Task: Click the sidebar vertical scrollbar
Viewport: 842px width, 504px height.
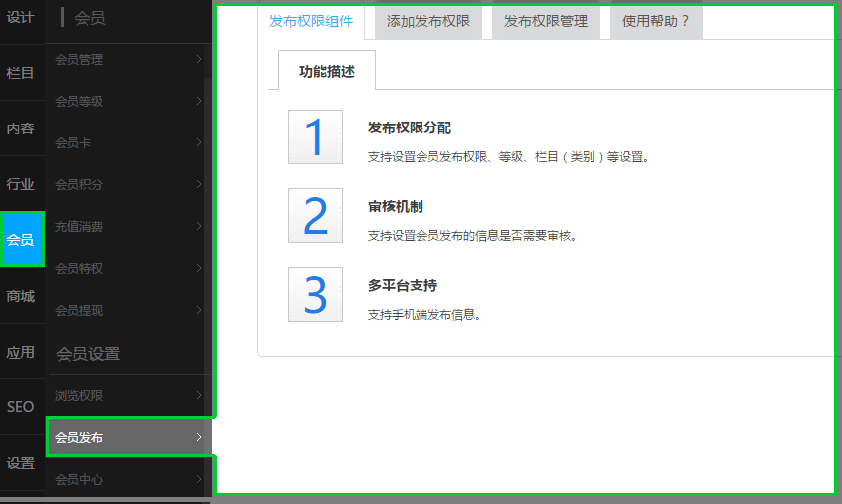Action: click(207, 199)
